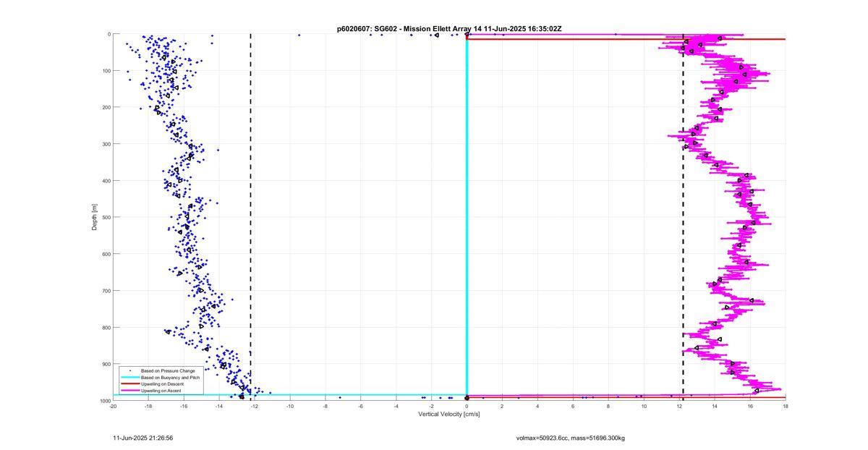Click the '600' tick on the depth axis
The image size is (868, 450).
[x=106, y=254]
